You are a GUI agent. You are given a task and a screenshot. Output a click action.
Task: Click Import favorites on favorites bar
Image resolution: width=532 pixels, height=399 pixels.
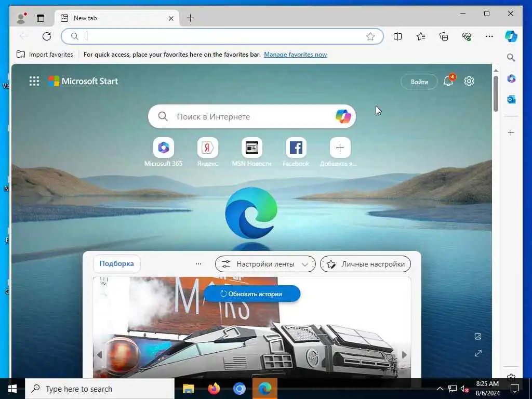[45, 54]
